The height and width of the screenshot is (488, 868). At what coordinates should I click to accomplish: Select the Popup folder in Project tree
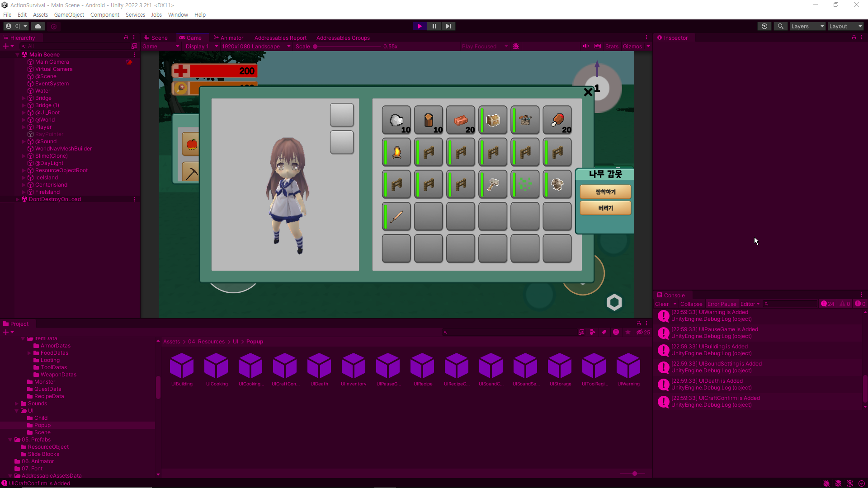click(42, 425)
